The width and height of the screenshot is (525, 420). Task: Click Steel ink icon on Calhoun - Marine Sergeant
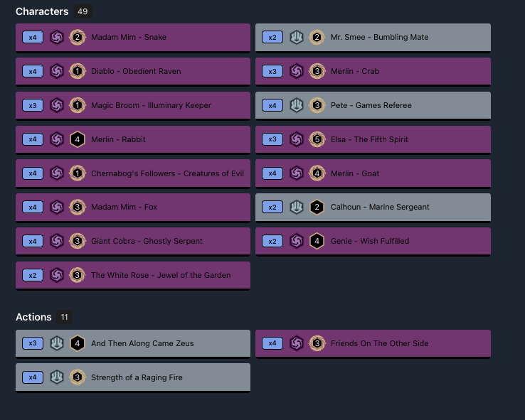pyautogui.click(x=297, y=207)
